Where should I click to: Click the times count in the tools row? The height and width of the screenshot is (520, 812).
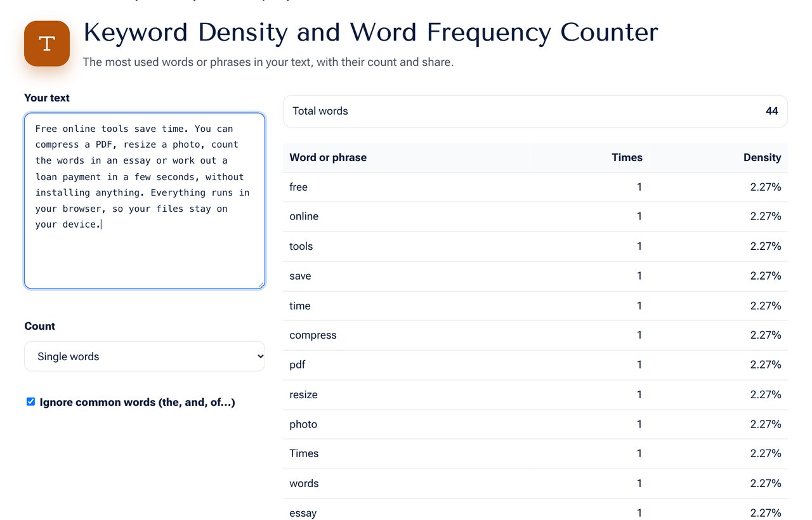pyautogui.click(x=639, y=246)
